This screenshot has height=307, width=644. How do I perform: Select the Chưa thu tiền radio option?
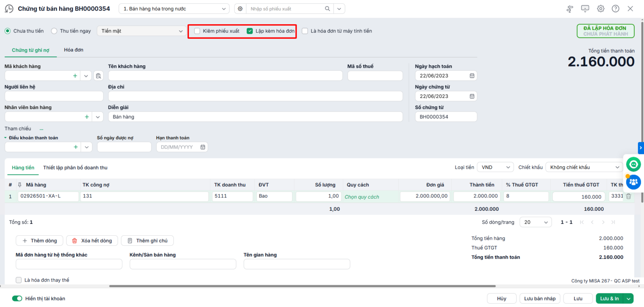pyautogui.click(x=8, y=31)
